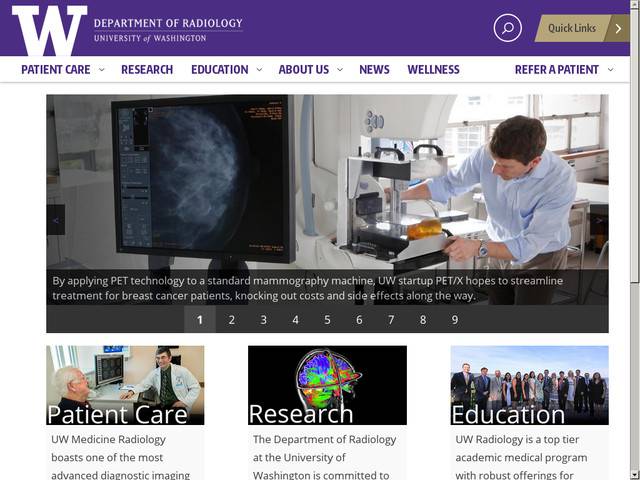
Task: Select carousel slide 2
Action: point(231,320)
